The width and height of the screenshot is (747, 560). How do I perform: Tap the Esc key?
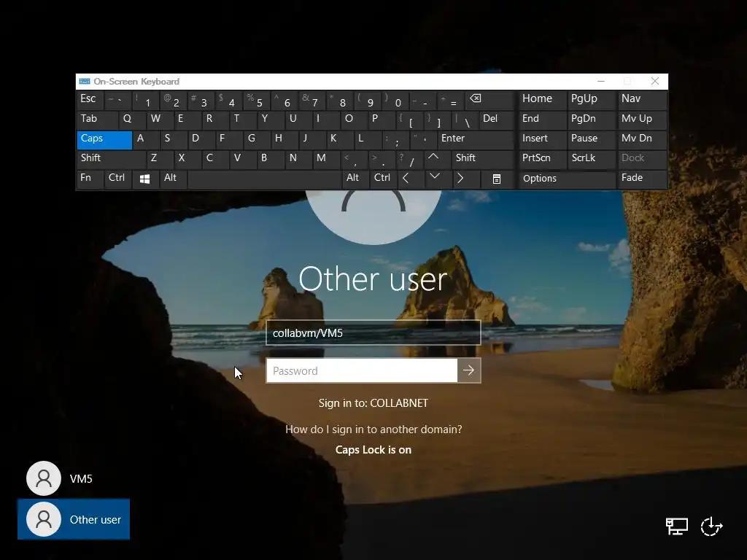point(90,100)
